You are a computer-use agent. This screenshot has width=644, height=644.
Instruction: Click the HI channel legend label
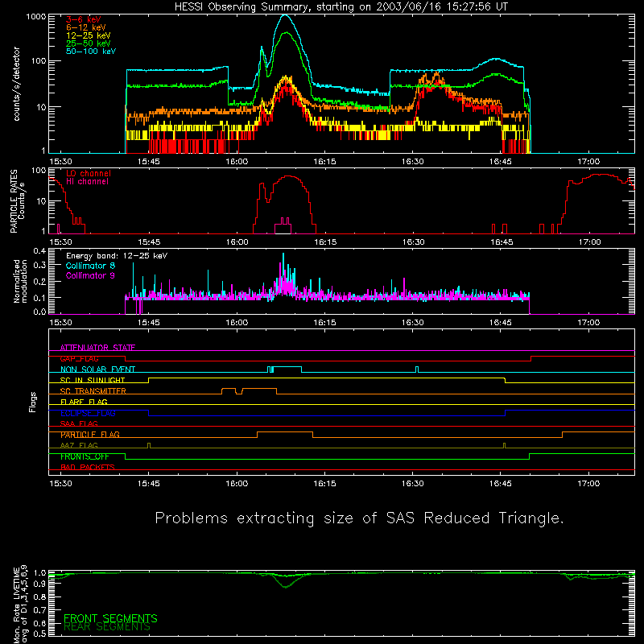pos(88,182)
